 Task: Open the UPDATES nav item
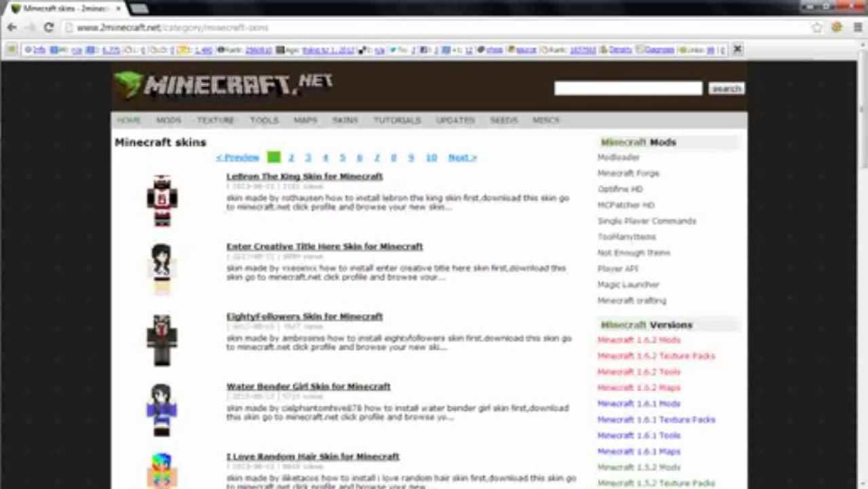pyautogui.click(x=455, y=120)
